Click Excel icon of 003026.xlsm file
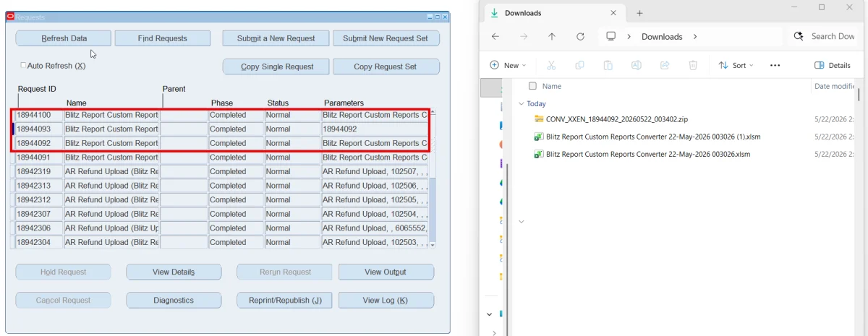 [538, 154]
